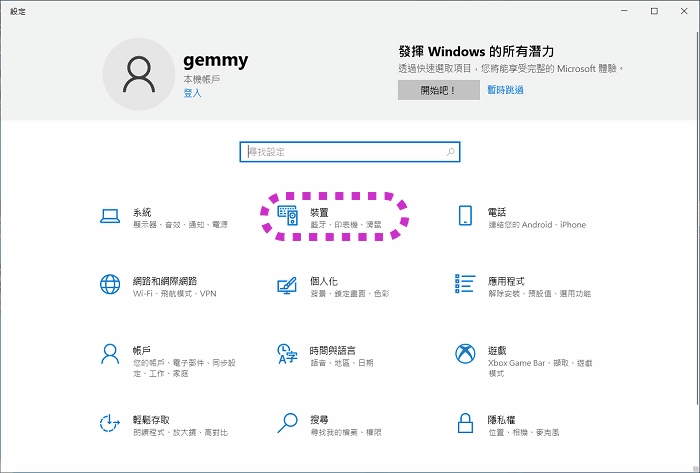
Task: Click the 應用程式 list icon
Action: (465, 284)
